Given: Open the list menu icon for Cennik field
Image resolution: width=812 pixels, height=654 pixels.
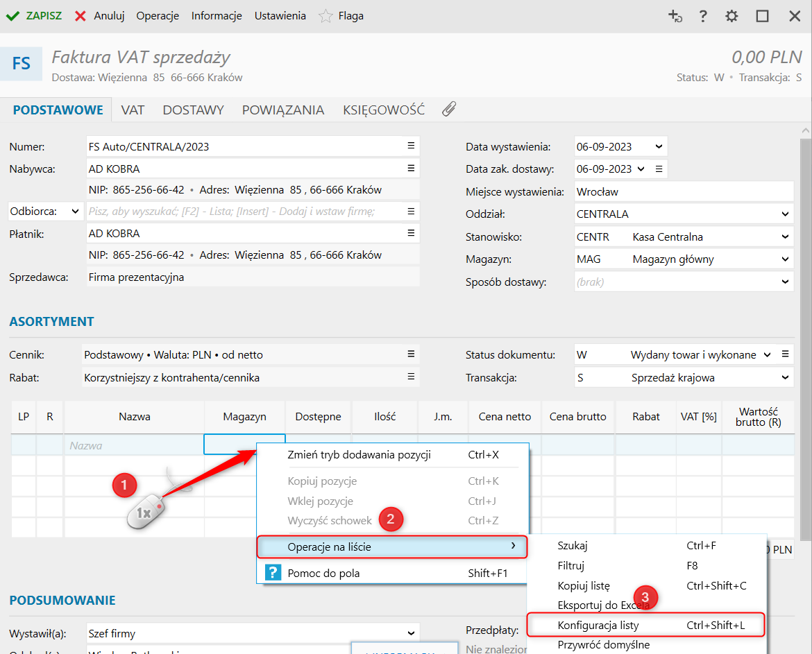Looking at the screenshot, I should tap(411, 354).
